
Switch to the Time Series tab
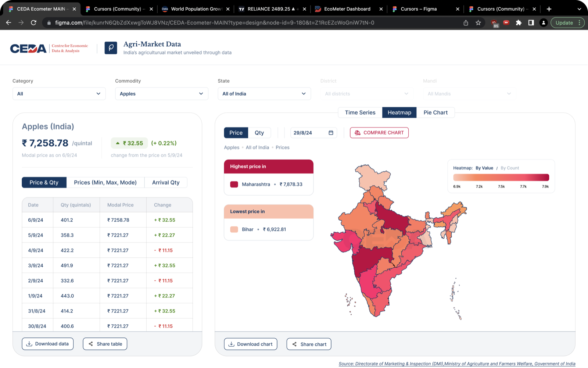point(360,112)
